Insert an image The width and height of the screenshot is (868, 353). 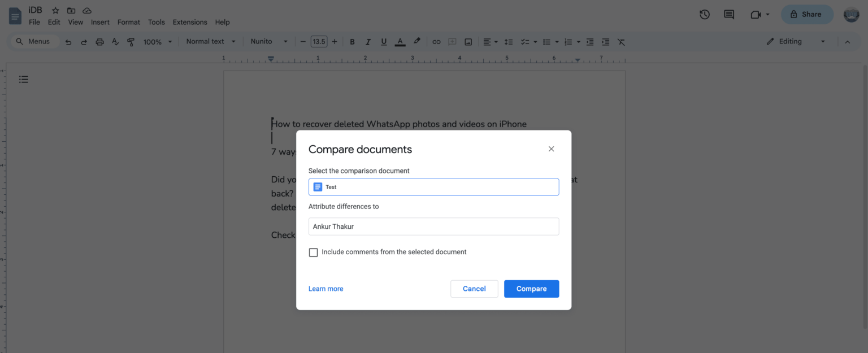click(x=468, y=41)
